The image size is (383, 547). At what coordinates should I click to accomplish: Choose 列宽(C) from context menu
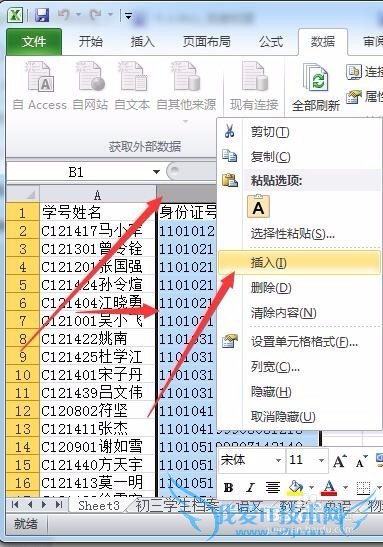click(300, 367)
